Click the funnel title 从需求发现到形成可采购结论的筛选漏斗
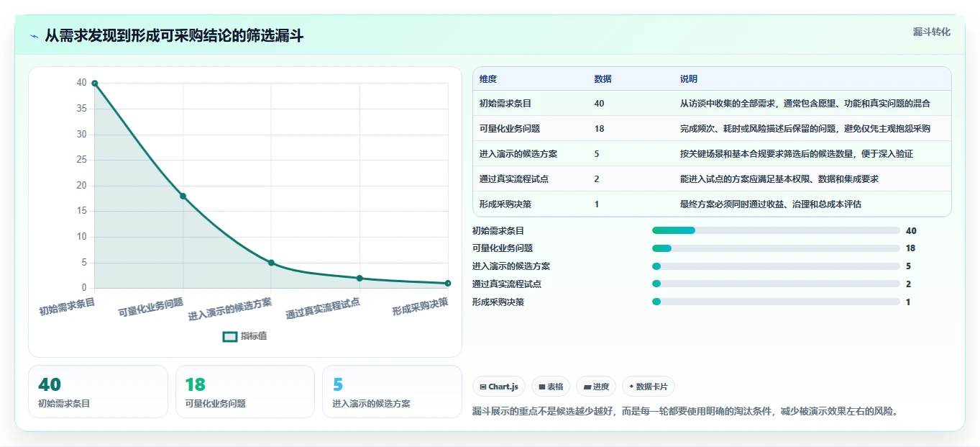The image size is (980, 447). (174, 36)
